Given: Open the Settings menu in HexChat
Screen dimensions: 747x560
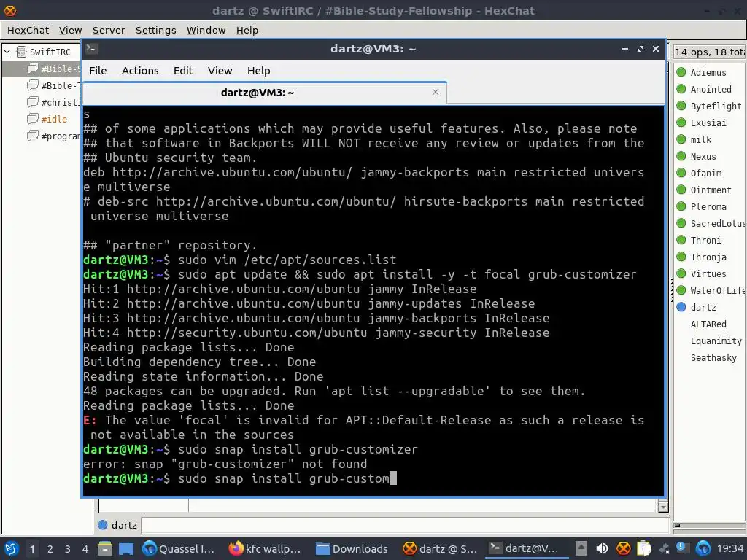Looking at the screenshot, I should coord(156,30).
